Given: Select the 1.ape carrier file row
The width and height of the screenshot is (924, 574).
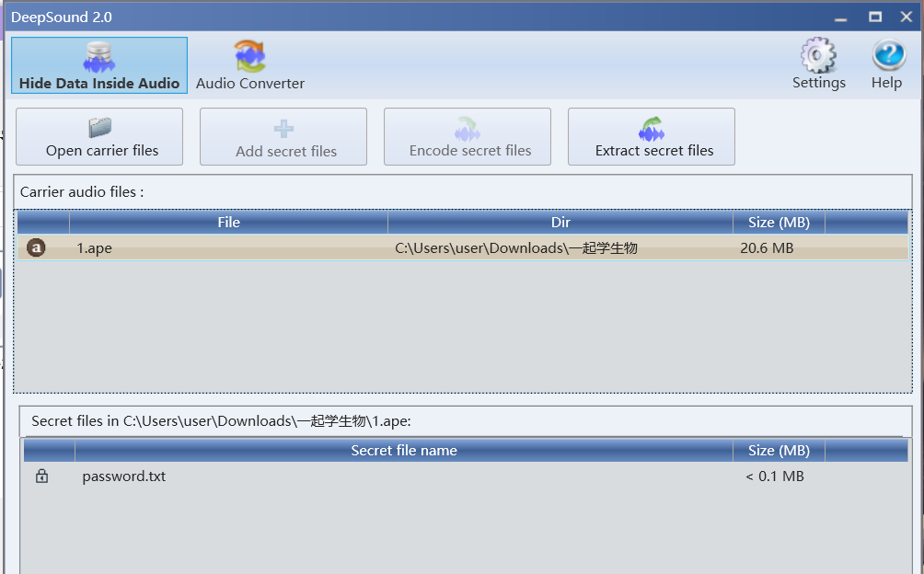Looking at the screenshot, I should (230, 248).
